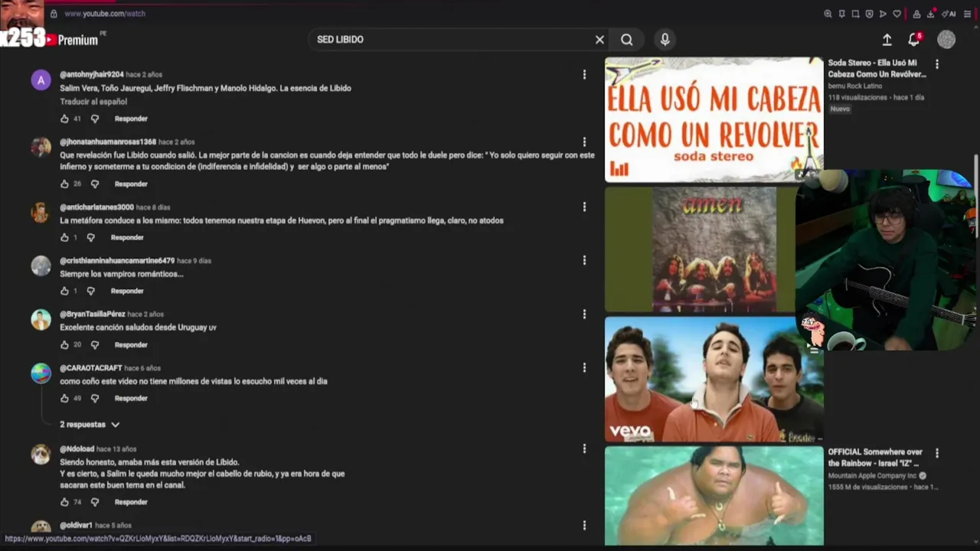Dislike the comment by @Ndoload
980x551 pixels.
point(95,502)
